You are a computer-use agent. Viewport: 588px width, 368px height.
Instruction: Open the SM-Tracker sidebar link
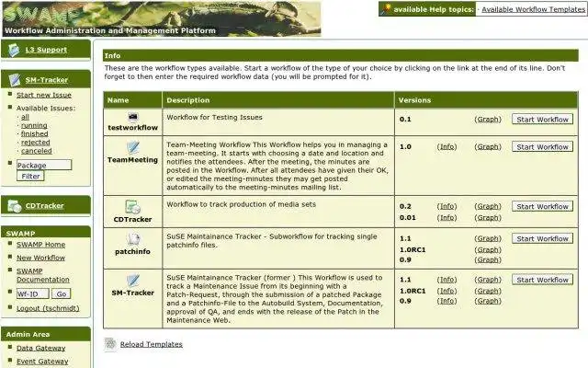point(47,80)
